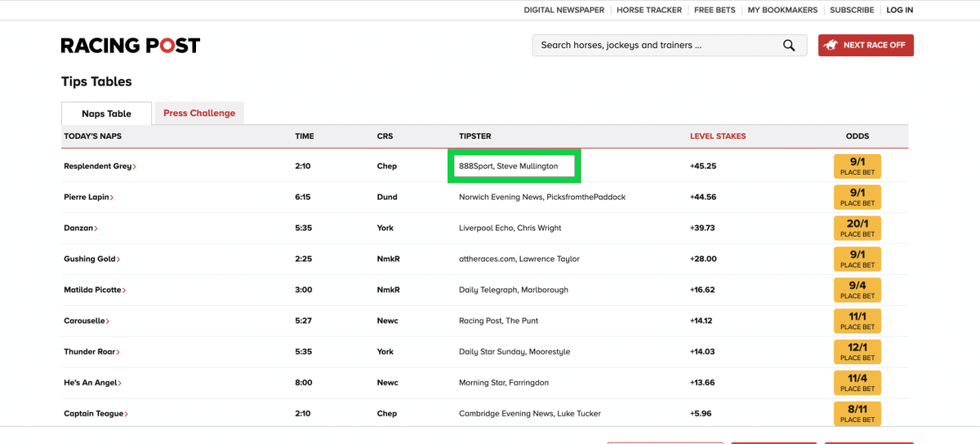Viewport: 980px width, 444px height.
Task: Click tipster 888Sport, Steve Mullington
Action: tap(509, 166)
